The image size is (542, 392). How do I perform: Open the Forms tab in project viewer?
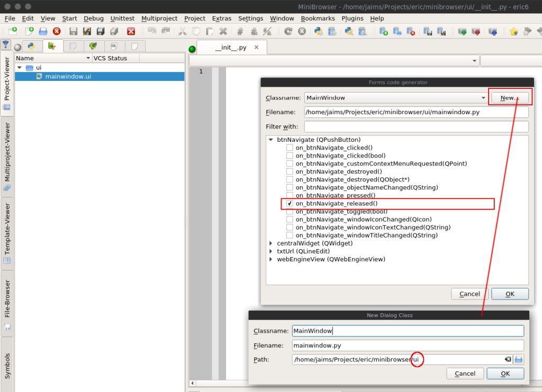[52, 46]
